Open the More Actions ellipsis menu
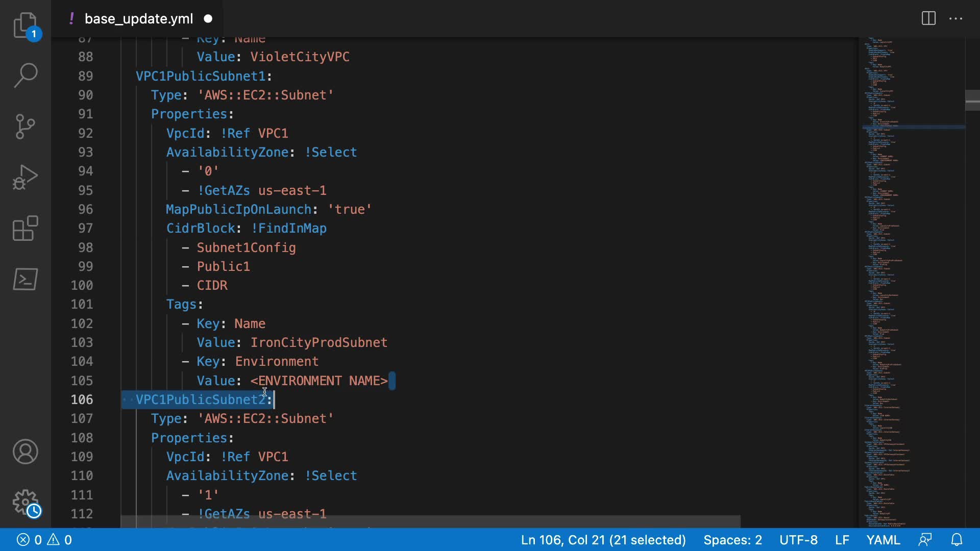The image size is (980, 551). (x=955, y=19)
